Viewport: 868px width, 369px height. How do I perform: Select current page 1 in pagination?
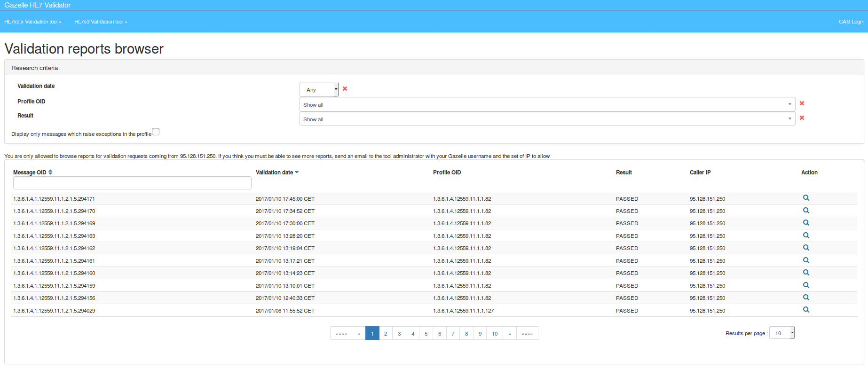(x=372, y=333)
